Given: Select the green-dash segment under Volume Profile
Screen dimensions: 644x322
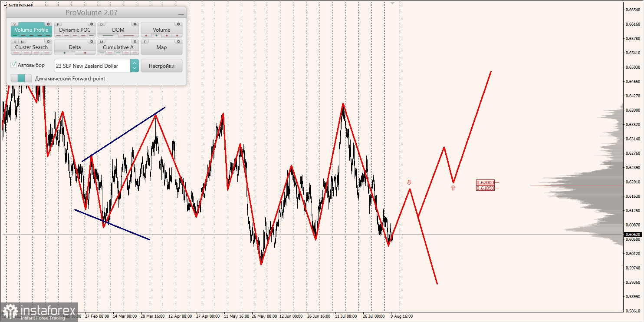Looking at the screenshot, I should click(15, 35).
